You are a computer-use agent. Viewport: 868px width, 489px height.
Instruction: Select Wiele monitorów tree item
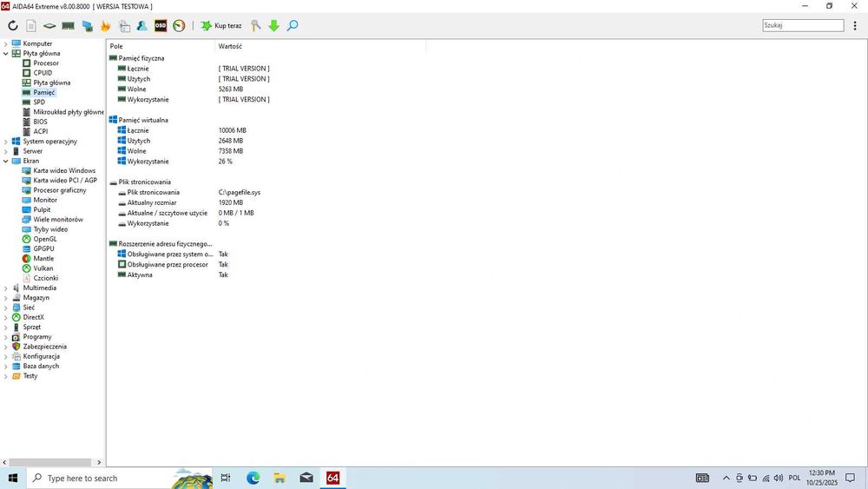click(x=57, y=220)
